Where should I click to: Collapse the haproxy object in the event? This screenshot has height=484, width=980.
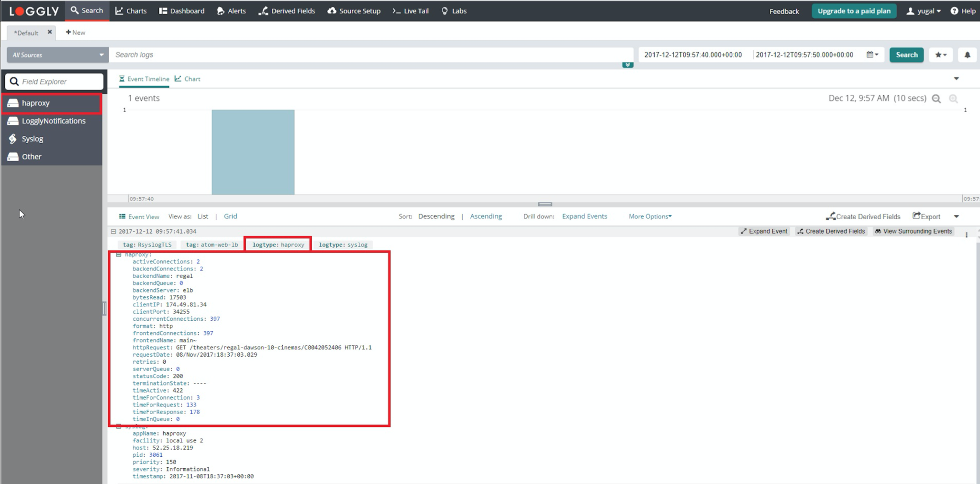click(x=119, y=254)
